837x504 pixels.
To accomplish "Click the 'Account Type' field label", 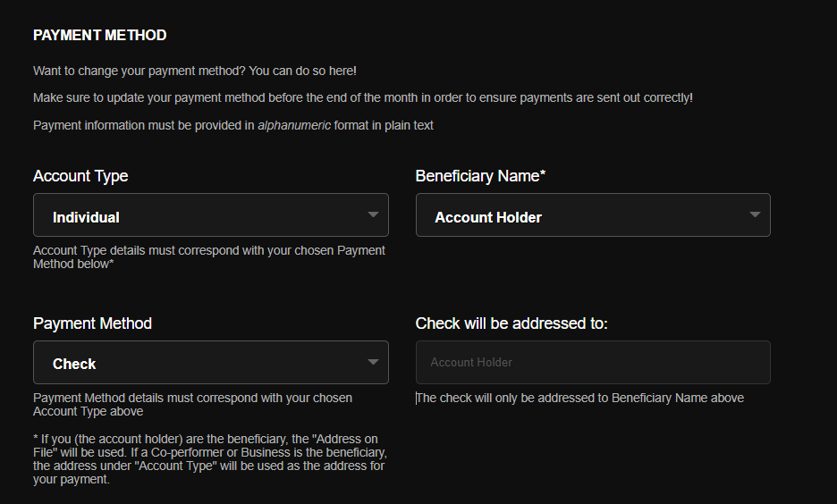I will point(80,176).
